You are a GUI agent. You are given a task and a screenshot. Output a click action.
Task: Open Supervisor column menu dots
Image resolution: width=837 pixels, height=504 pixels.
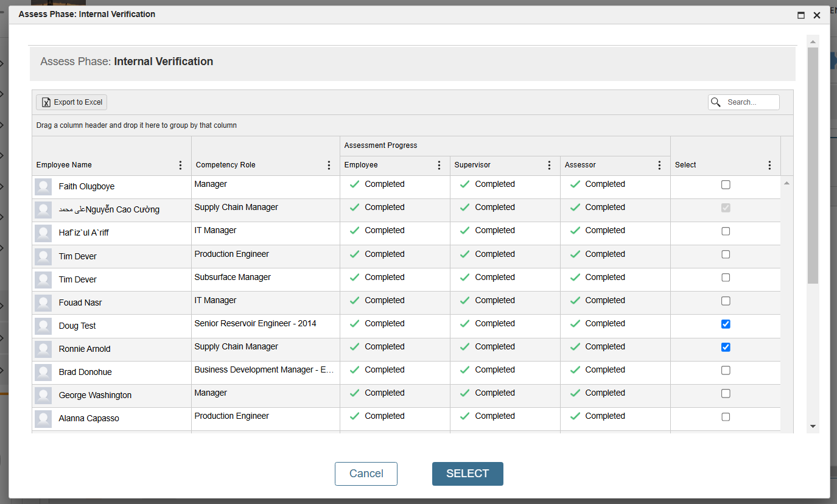coord(549,166)
